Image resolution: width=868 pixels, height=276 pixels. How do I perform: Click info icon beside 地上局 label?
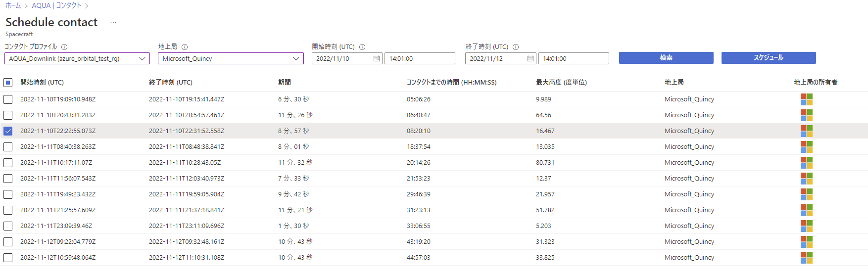click(x=185, y=47)
